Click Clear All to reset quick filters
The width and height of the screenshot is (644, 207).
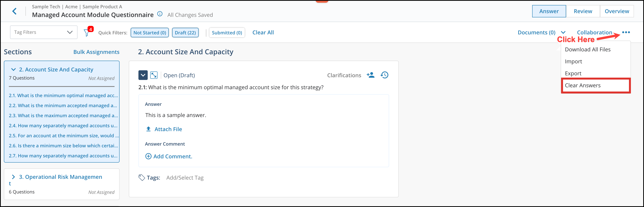(263, 32)
